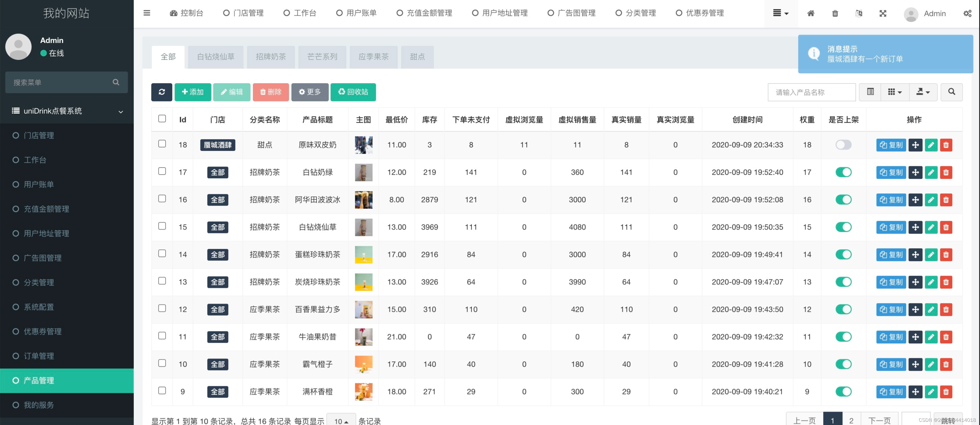This screenshot has height=425, width=980.
Task: Open the home icon in the top toolbar
Action: coord(811,13)
